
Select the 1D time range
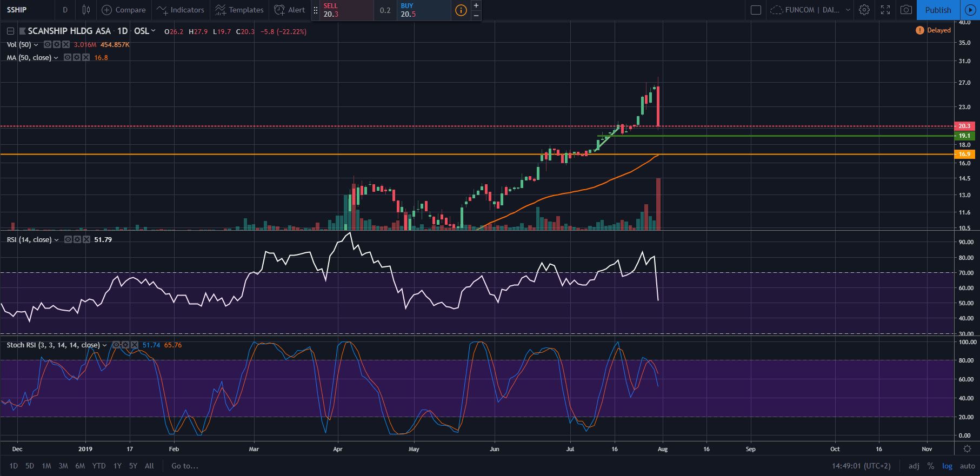click(x=14, y=466)
